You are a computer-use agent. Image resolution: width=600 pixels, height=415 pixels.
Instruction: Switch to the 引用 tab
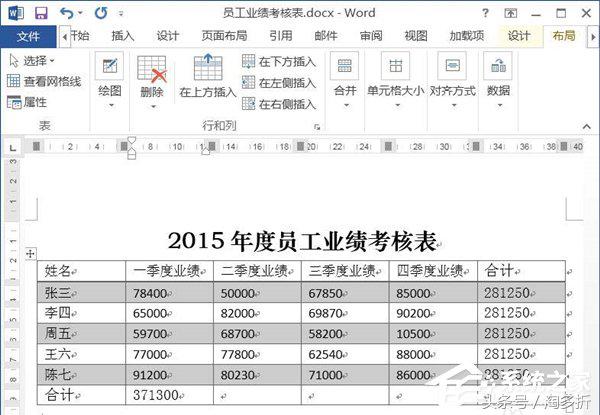[x=281, y=36]
